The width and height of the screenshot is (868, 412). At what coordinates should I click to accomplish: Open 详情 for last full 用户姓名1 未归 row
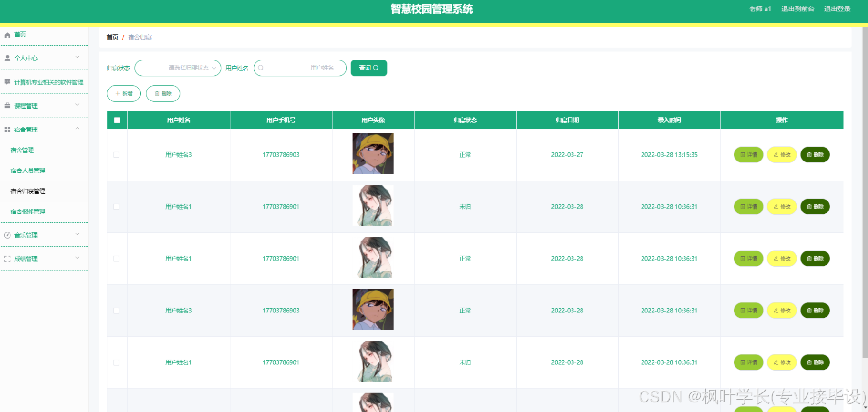[749, 362]
